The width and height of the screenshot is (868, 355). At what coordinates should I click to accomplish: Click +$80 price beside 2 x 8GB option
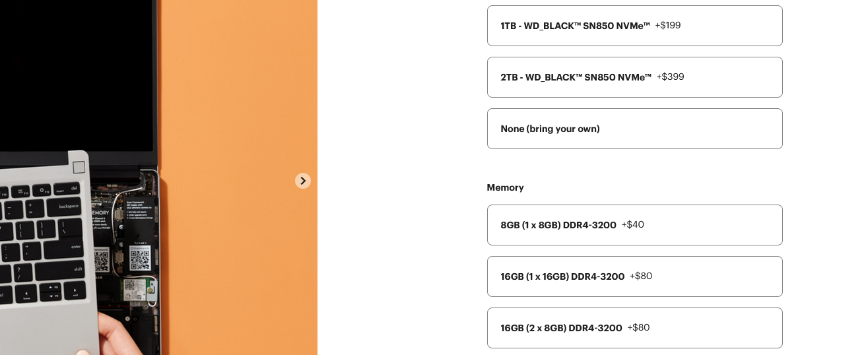(x=638, y=328)
